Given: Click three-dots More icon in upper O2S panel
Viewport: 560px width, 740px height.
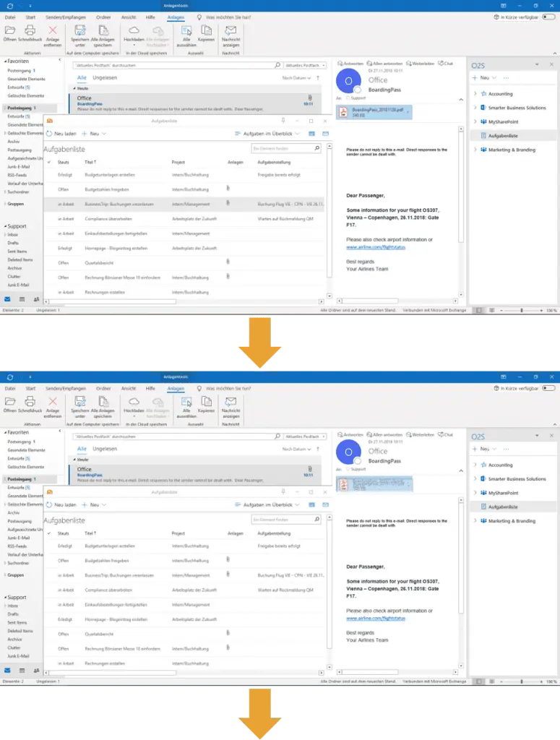Looking at the screenshot, I should click(507, 78).
